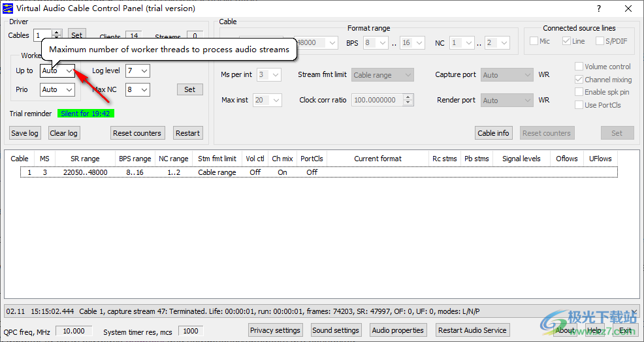Open Privacy settings
Image resolution: width=644 pixels, height=342 pixels.
pyautogui.click(x=275, y=330)
